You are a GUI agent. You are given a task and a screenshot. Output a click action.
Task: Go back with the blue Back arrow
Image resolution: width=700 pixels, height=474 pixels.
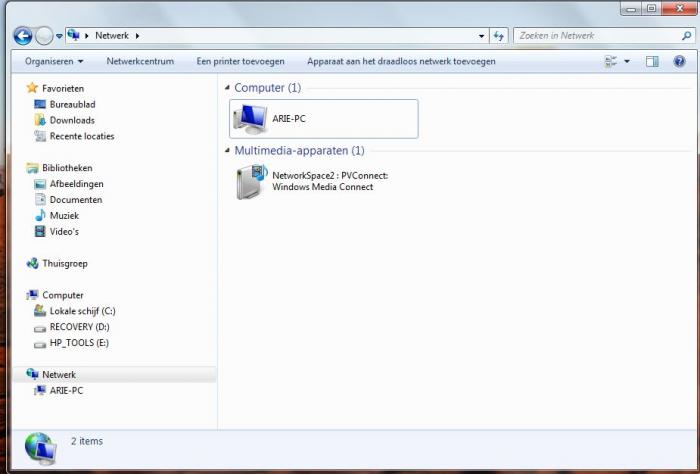click(22, 36)
